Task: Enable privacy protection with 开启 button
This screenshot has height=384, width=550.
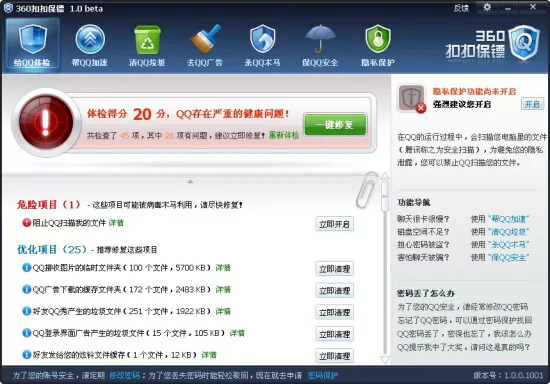Action: [x=532, y=104]
